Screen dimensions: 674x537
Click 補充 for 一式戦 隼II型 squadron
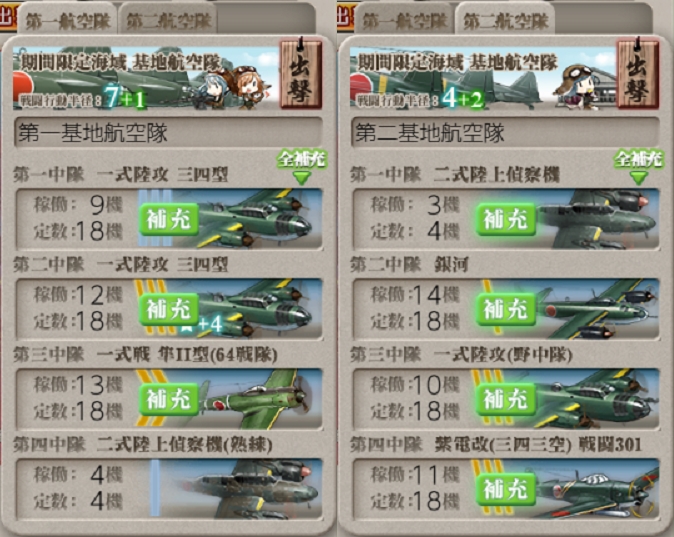tap(169, 399)
